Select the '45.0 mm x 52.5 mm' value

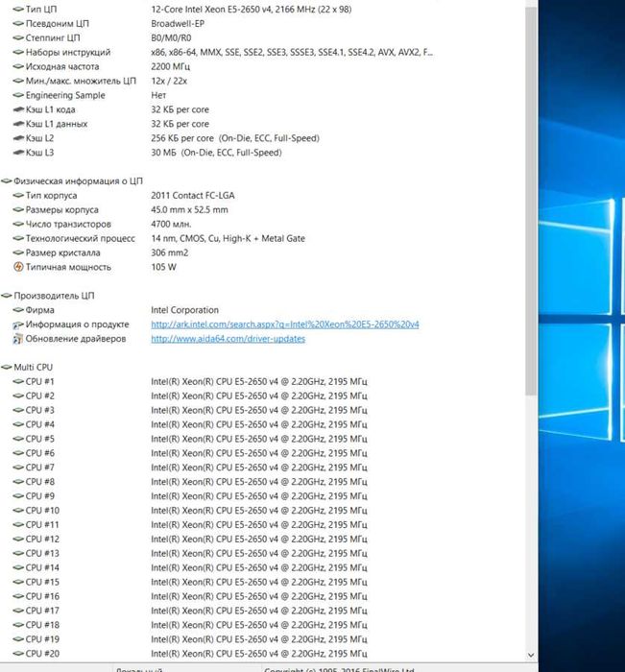[x=189, y=209]
